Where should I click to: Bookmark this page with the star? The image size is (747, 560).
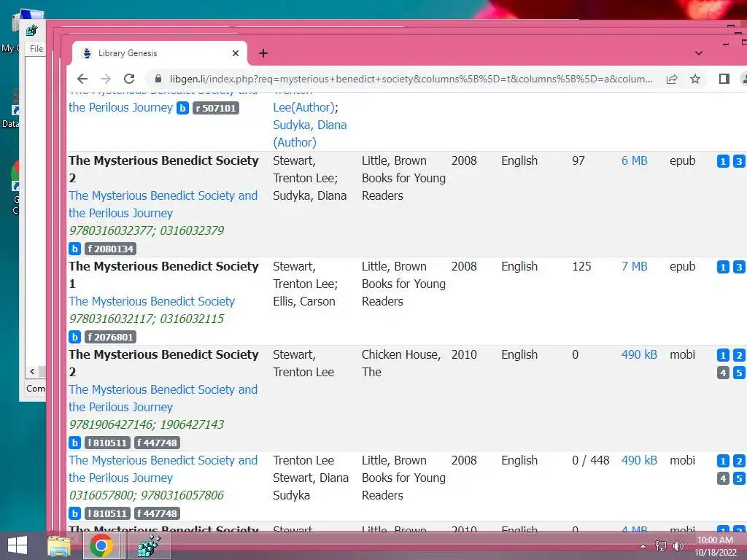coord(695,79)
